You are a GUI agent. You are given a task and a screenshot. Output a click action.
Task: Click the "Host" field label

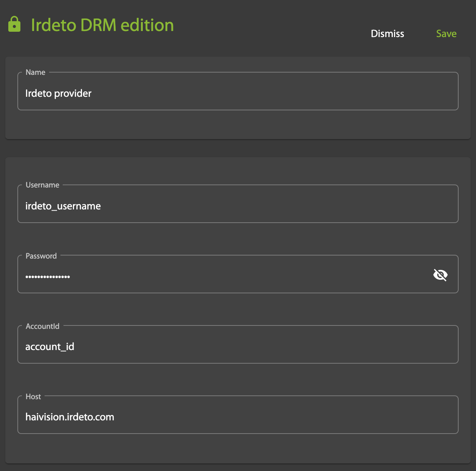tap(33, 397)
